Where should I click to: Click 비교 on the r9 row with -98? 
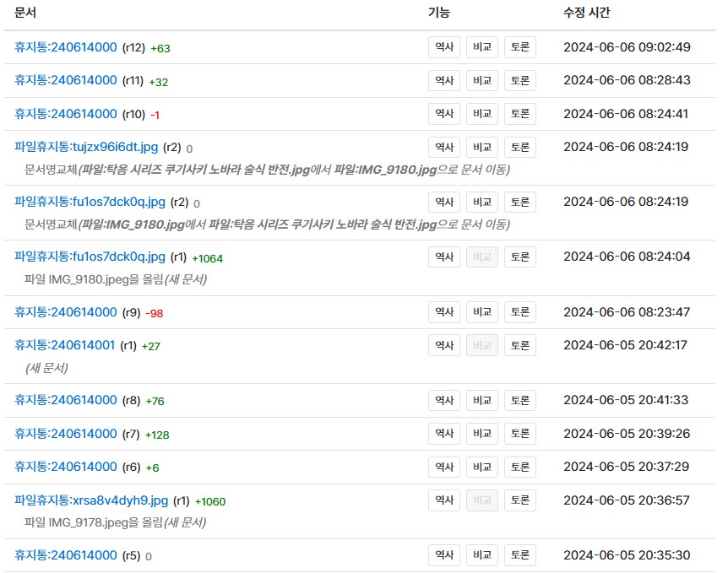click(481, 312)
